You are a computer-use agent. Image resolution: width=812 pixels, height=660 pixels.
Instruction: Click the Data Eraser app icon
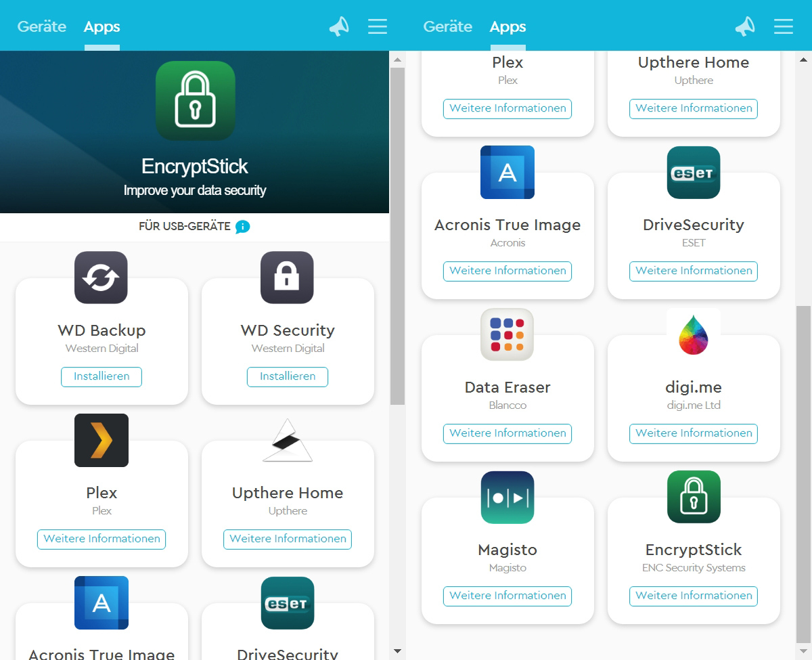click(x=507, y=334)
